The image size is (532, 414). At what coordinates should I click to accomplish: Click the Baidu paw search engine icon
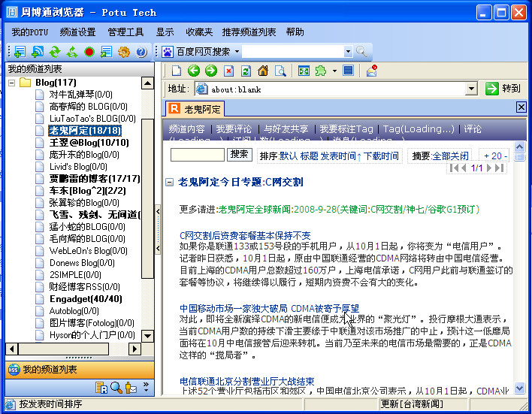pyautogui.click(x=168, y=52)
